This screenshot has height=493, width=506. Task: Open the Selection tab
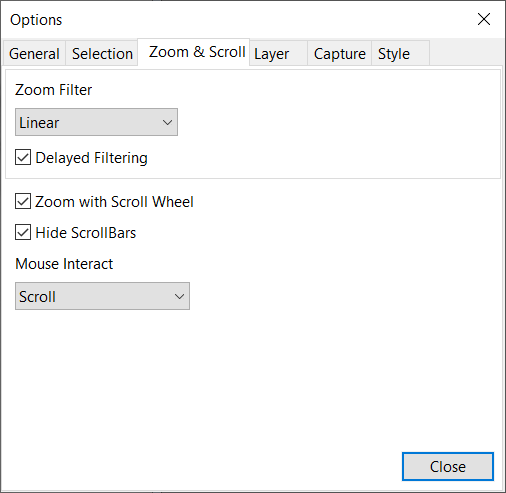pos(102,53)
